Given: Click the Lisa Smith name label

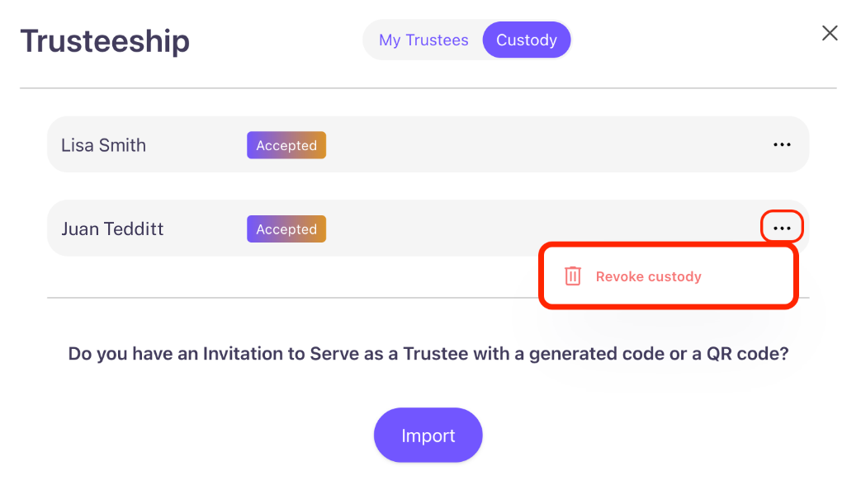Looking at the screenshot, I should tap(103, 145).
